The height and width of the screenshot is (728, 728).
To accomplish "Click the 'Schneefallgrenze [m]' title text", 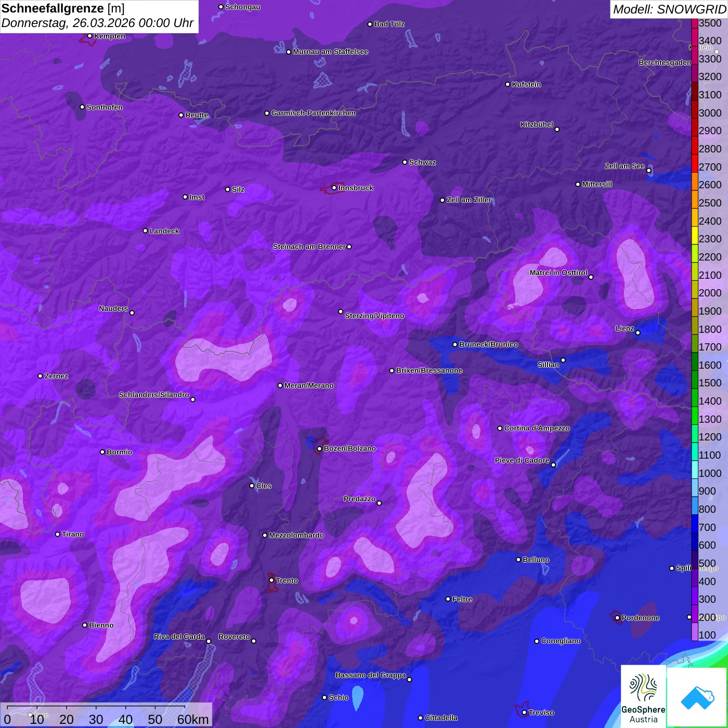I will pos(63,8).
